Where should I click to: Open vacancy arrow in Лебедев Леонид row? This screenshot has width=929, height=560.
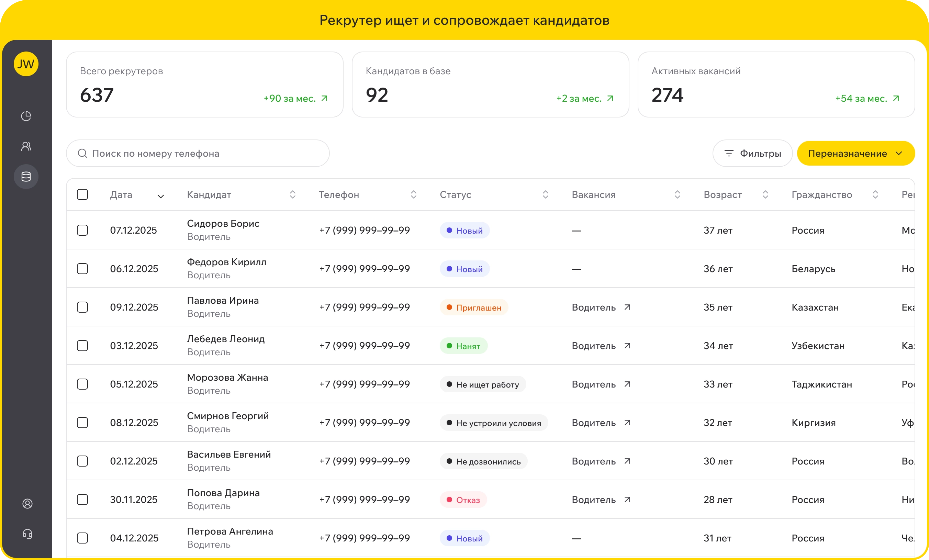pyautogui.click(x=627, y=345)
